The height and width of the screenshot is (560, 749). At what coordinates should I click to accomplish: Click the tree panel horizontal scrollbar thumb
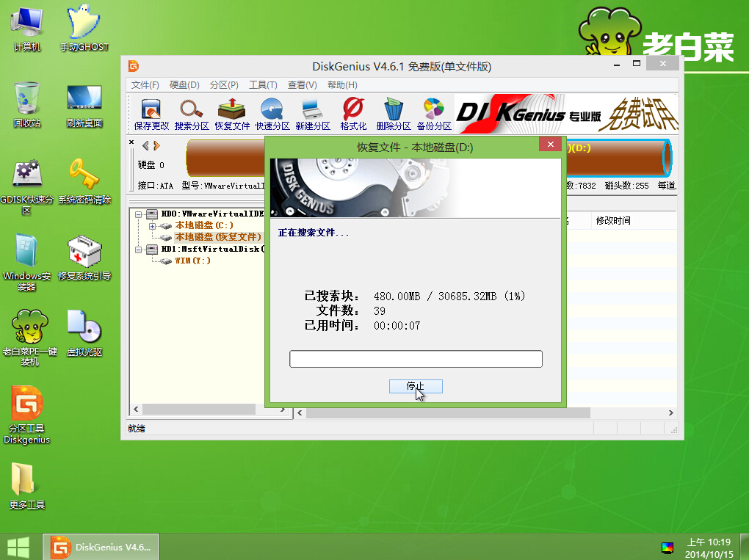[199, 409]
